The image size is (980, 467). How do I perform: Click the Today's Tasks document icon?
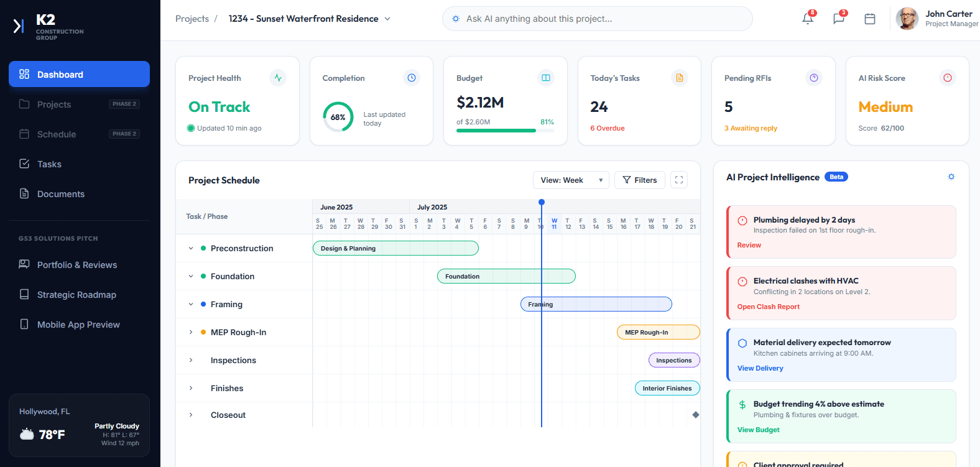680,78
